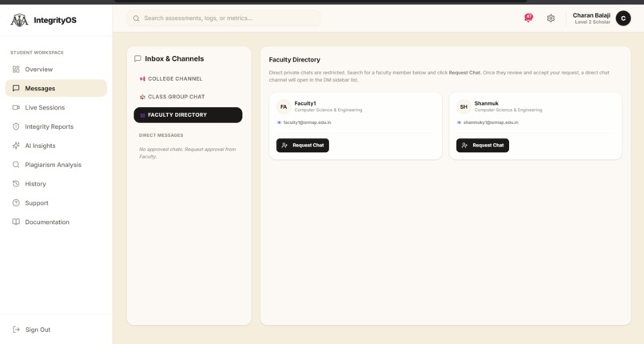Click the Class Group Chat icon
The width and height of the screenshot is (644, 344).
142,97
